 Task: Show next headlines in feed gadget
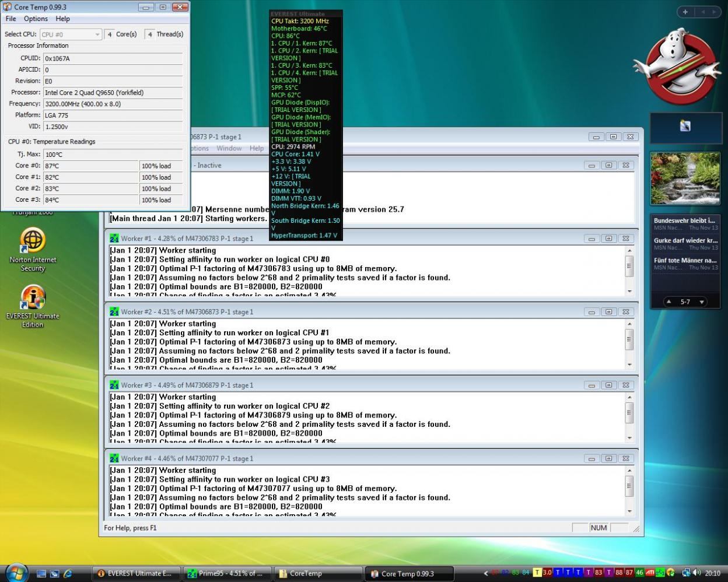click(702, 302)
